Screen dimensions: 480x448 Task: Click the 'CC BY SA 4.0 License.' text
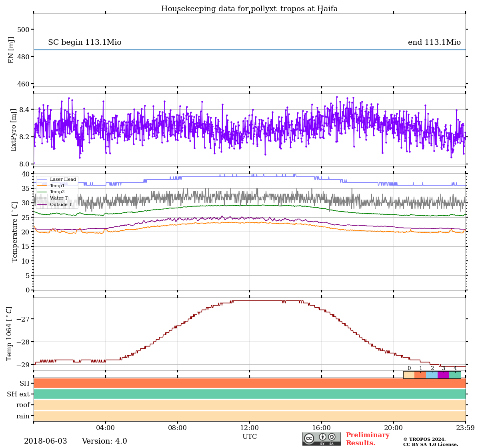point(431,444)
